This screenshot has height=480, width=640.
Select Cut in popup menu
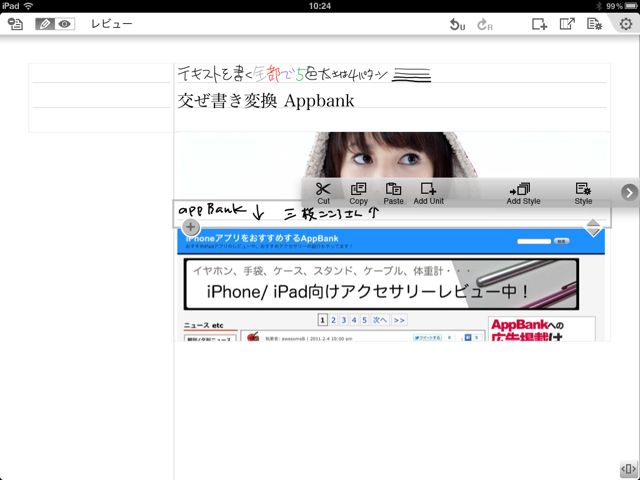point(323,193)
